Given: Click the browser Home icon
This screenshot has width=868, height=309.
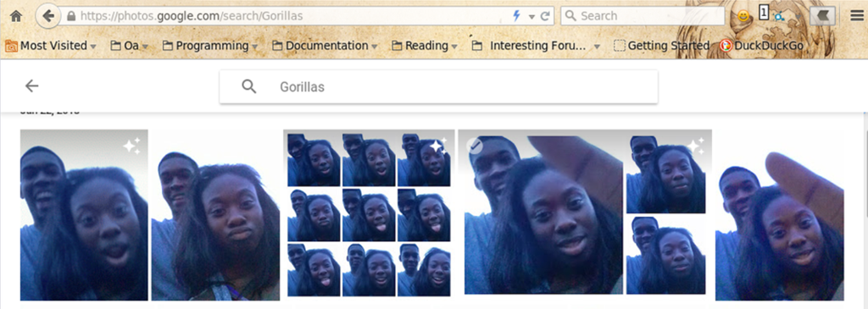Looking at the screenshot, I should pyautogui.click(x=15, y=16).
